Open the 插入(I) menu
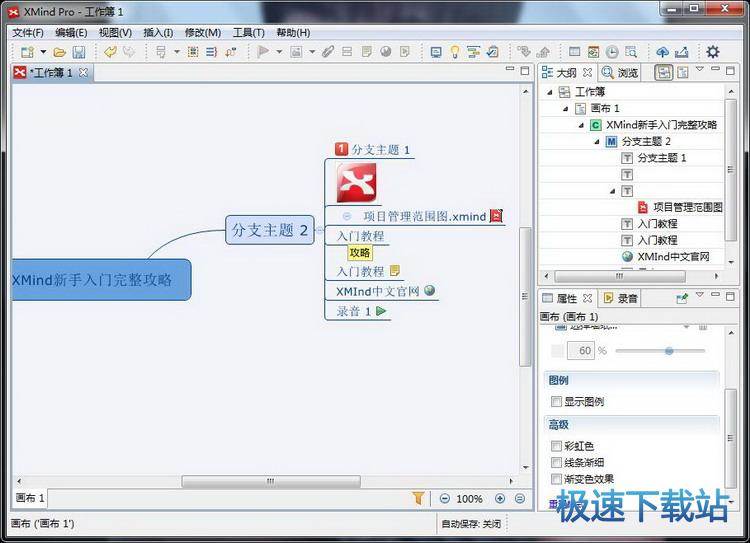 (158, 33)
